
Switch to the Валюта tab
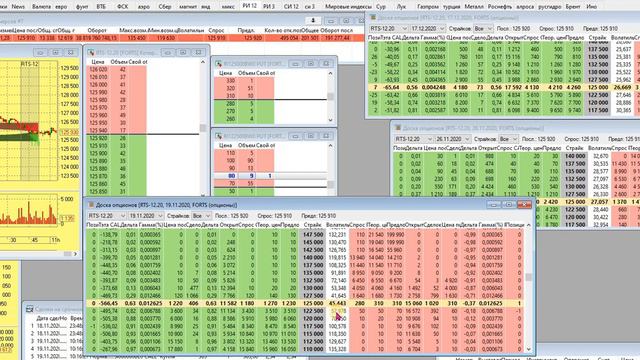tap(41, 7)
